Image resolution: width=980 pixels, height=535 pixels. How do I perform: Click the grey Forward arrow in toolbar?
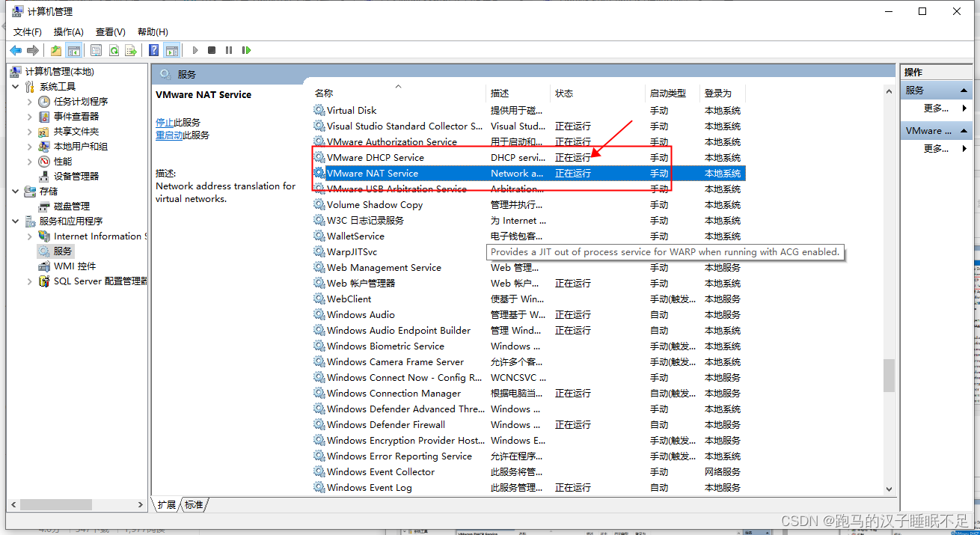[33, 50]
